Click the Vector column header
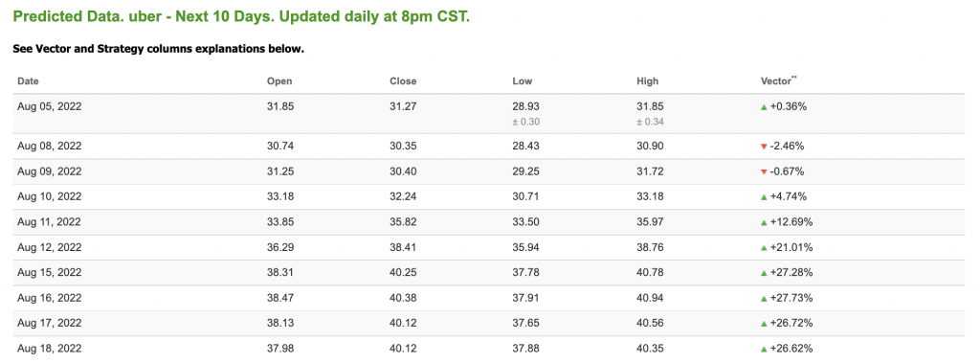This screenshot has width=980, height=364. coord(779,80)
